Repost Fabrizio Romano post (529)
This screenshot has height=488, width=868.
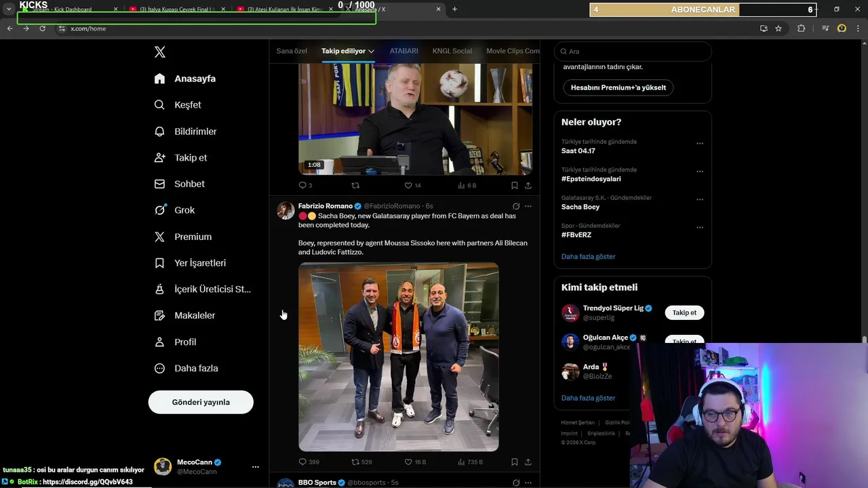[361, 462]
